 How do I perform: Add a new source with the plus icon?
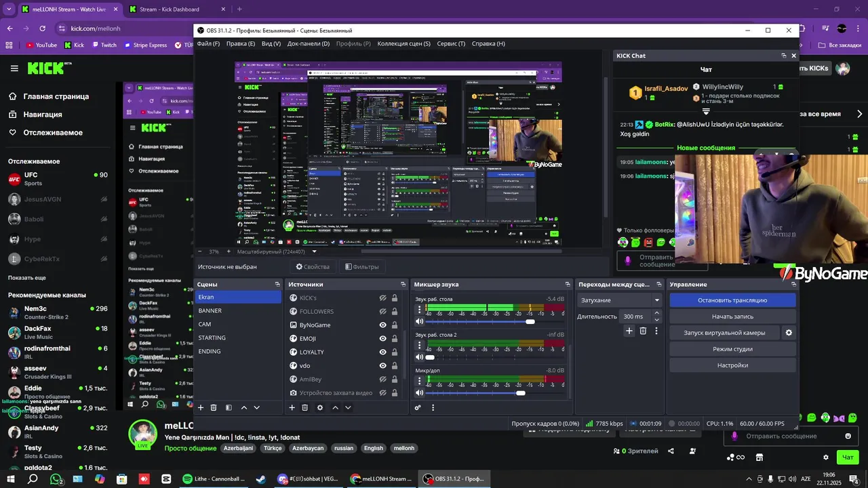click(292, 407)
